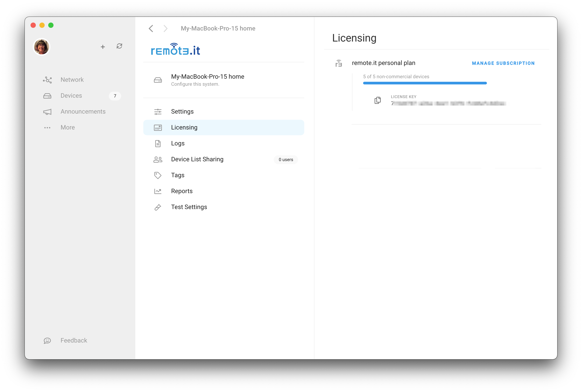Click the "5 of 5 non-commercial devices" text
The width and height of the screenshot is (582, 392).
click(x=396, y=76)
